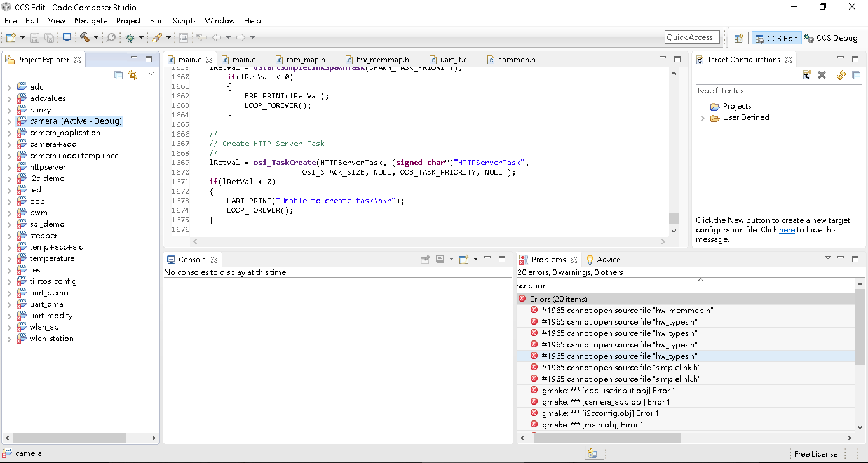Open the Build hammer dropdown arrow
The image size is (868, 463).
pyautogui.click(x=96, y=37)
